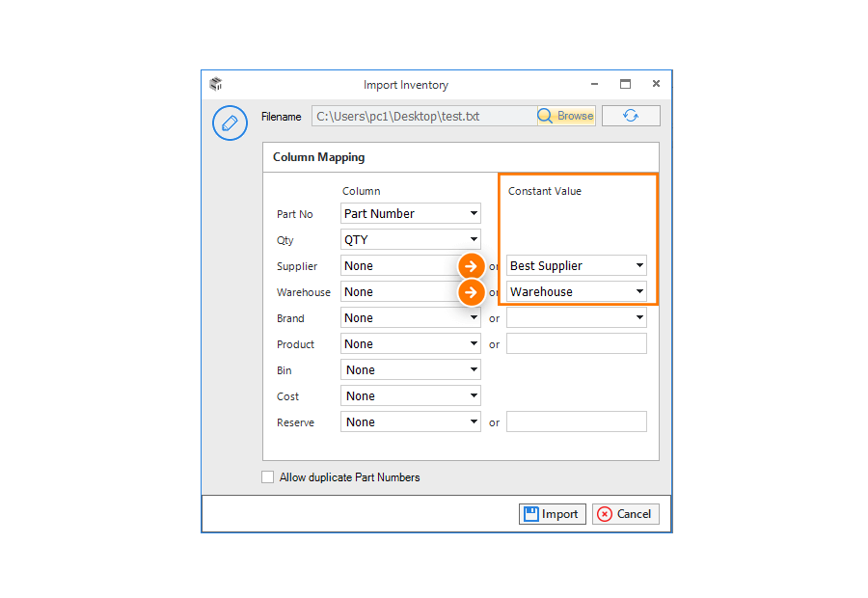Click the Import button
Screen dimensions: 868x598
[x=552, y=514]
